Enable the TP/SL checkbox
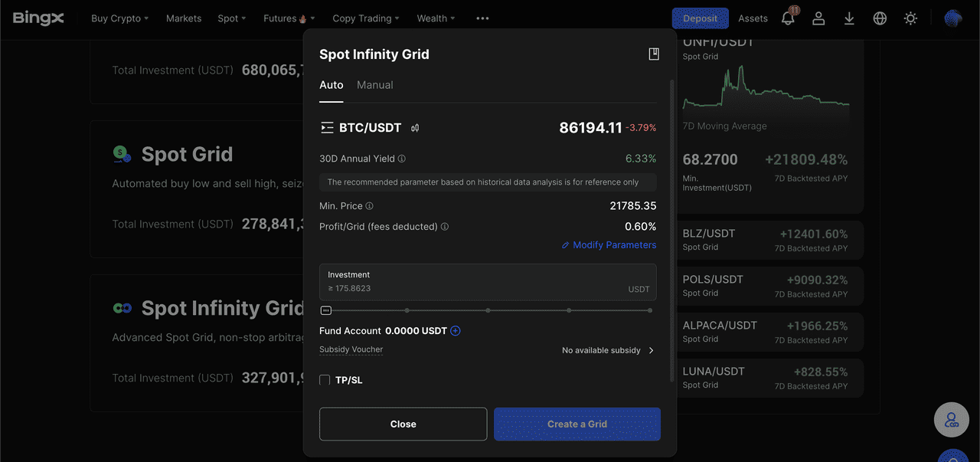980x462 pixels. (325, 380)
